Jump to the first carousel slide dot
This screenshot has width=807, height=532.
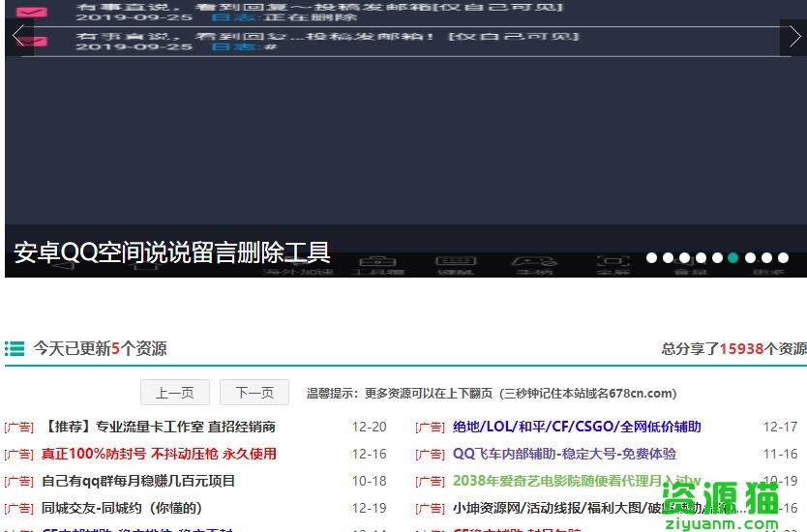click(651, 257)
